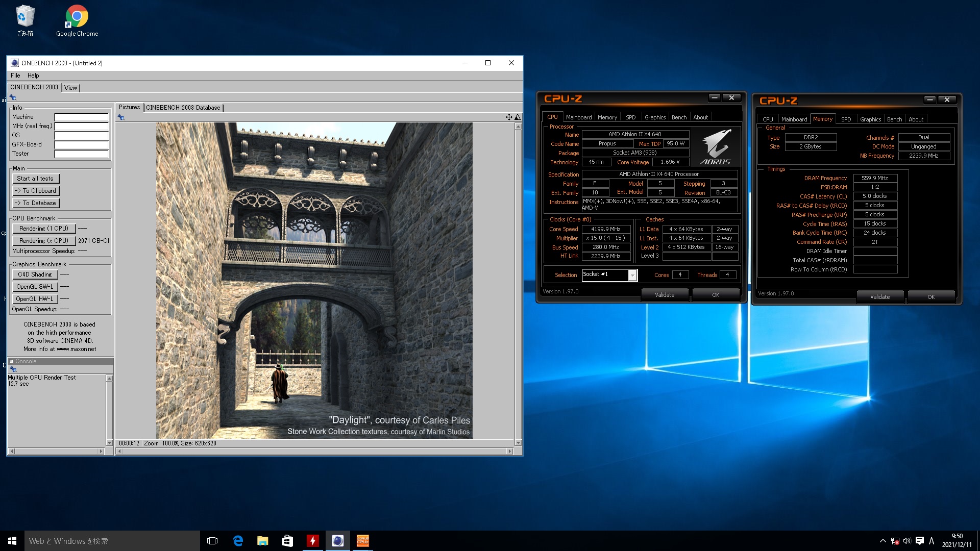Open Task View on the taskbar
This screenshot has width=980, height=551.
(x=212, y=541)
